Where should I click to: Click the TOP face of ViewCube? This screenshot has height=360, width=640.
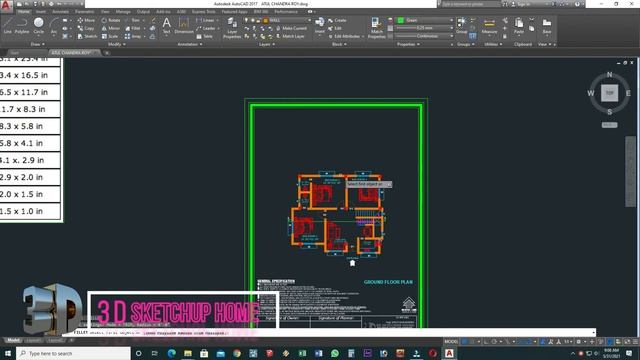[x=609, y=93]
